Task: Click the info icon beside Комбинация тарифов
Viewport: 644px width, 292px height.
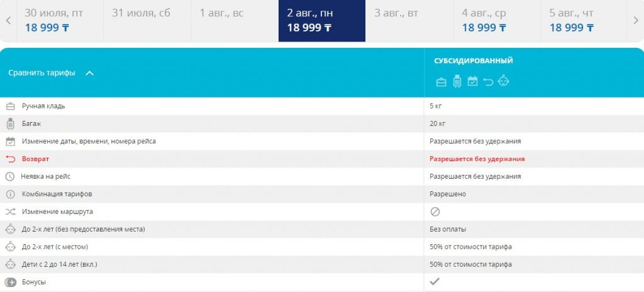Action: (x=9, y=194)
